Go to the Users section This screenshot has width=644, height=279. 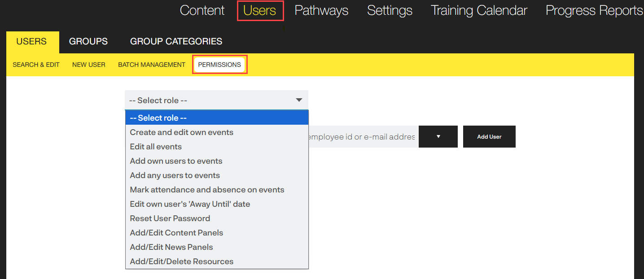[260, 11]
